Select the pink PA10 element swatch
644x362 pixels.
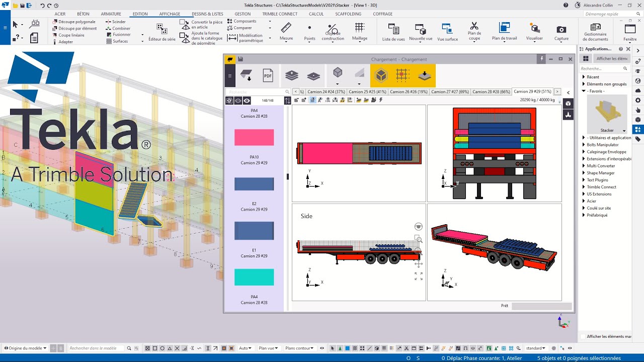254,137
